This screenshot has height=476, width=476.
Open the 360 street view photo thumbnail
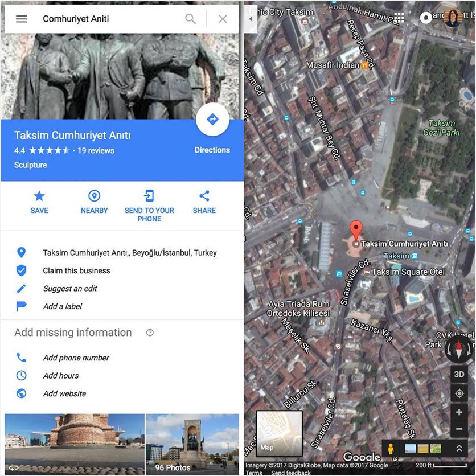[75, 444]
